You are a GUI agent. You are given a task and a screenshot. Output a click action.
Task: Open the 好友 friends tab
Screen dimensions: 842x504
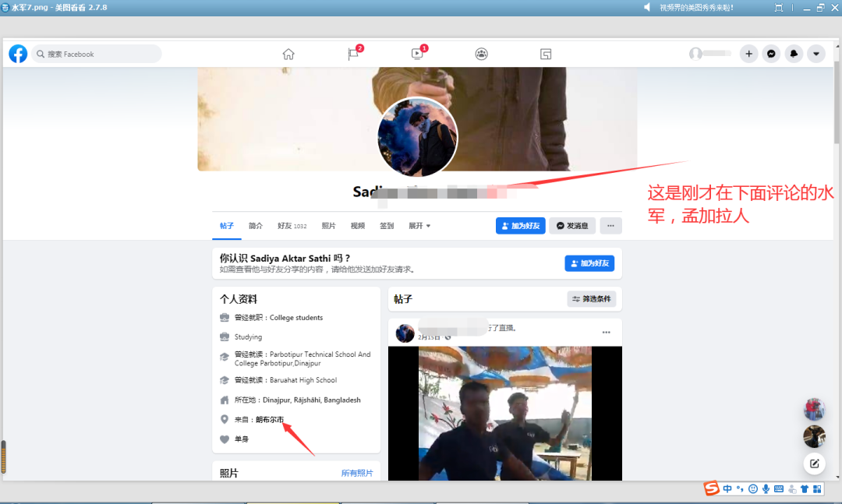pyautogui.click(x=292, y=226)
